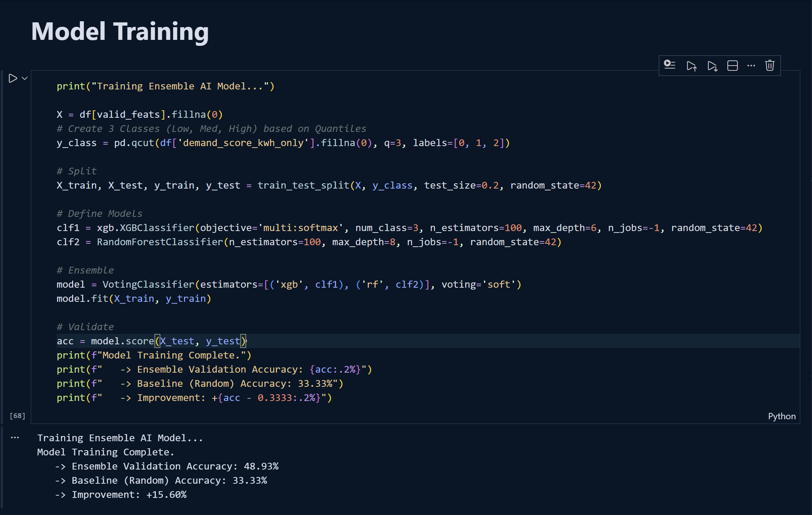812x515 pixels.
Task: Place cursor on the model.fit line
Action: point(134,298)
